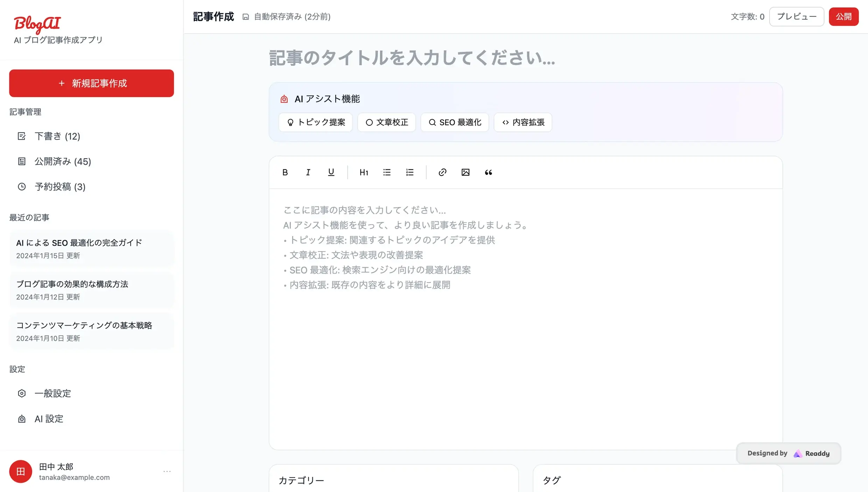Apply underline formatting

(x=331, y=172)
